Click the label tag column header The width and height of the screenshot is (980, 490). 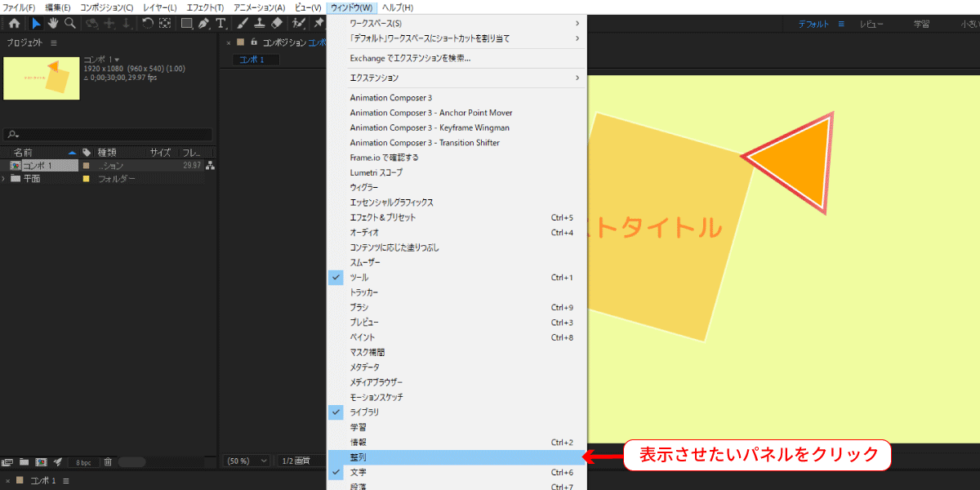(87, 153)
